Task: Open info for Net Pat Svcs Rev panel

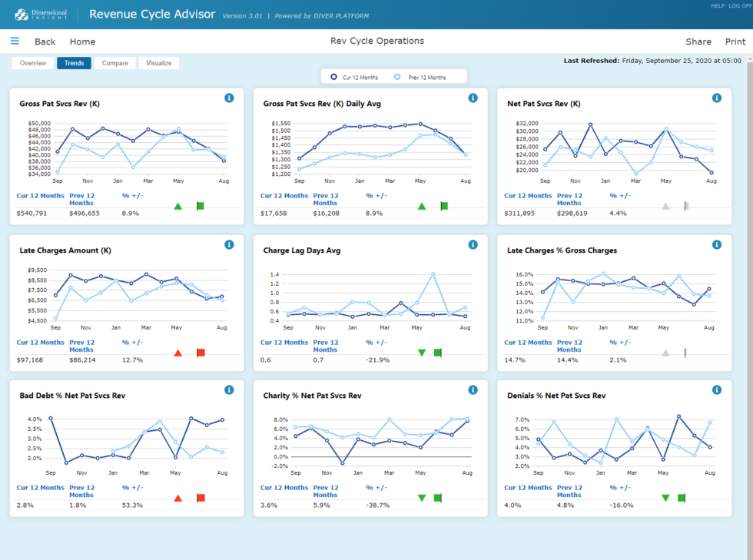Action: 716,98
